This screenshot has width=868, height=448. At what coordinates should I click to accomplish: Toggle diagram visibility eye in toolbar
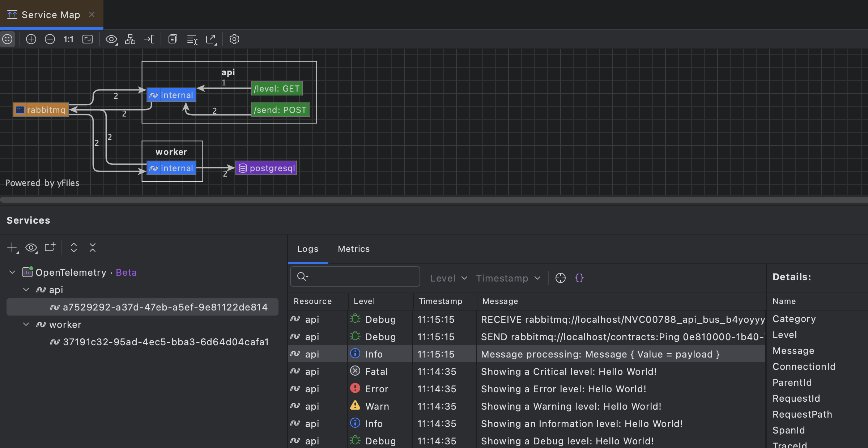click(x=111, y=39)
